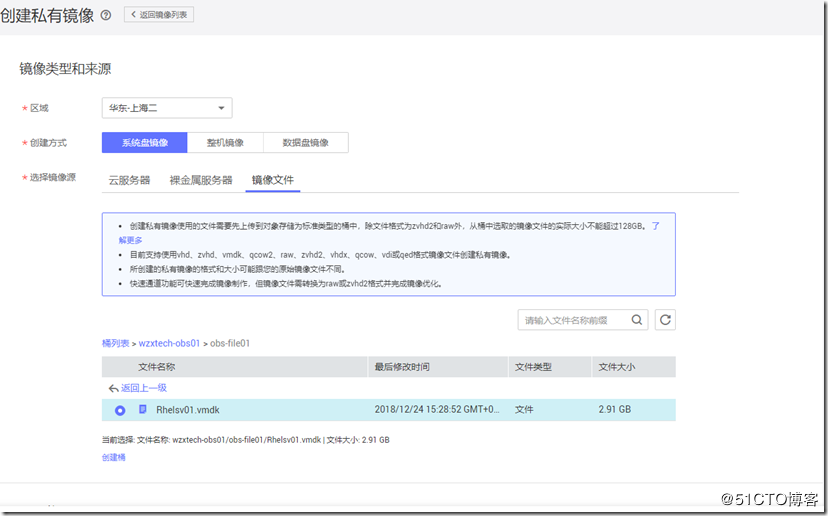Open the 了解更多 link in the notice box
This screenshot has height=516, width=828.
[x=130, y=240]
